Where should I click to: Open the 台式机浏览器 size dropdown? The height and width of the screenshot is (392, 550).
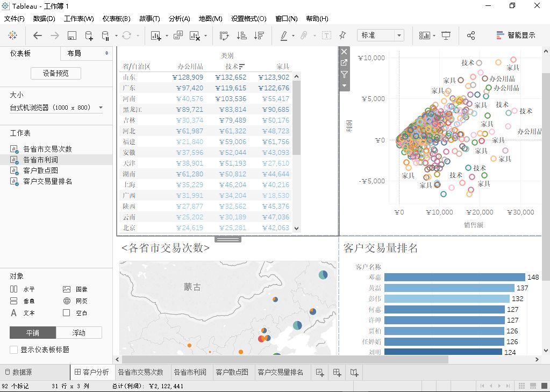coord(56,108)
